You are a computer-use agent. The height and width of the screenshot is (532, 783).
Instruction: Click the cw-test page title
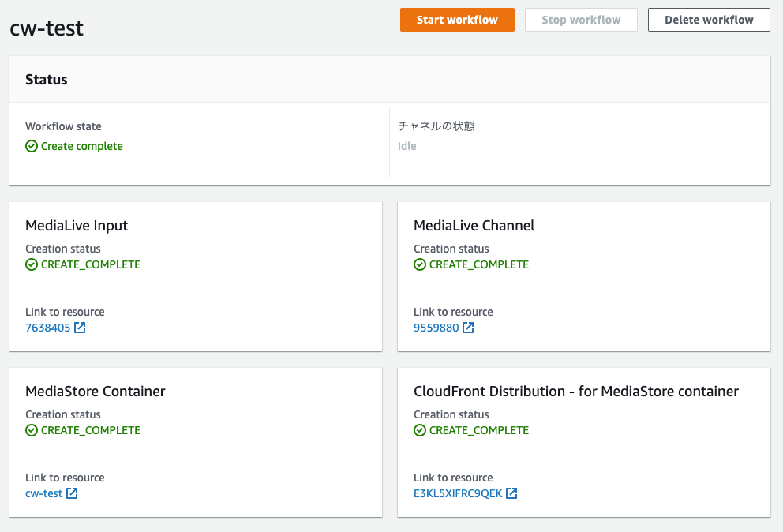[47, 28]
